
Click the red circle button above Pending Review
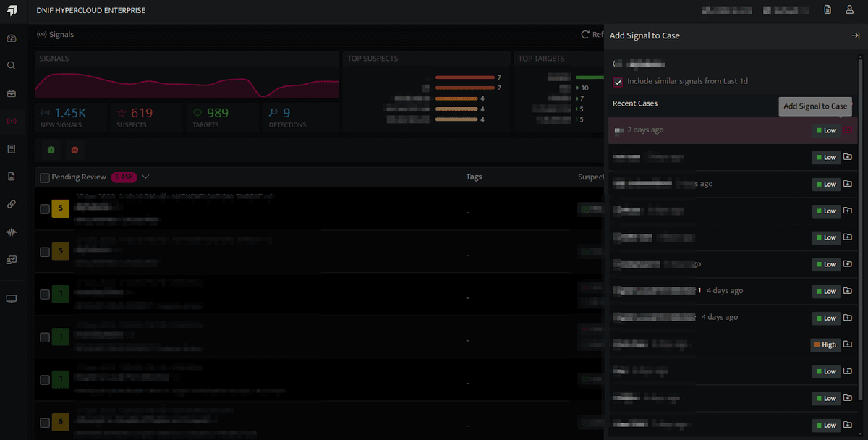pos(75,150)
